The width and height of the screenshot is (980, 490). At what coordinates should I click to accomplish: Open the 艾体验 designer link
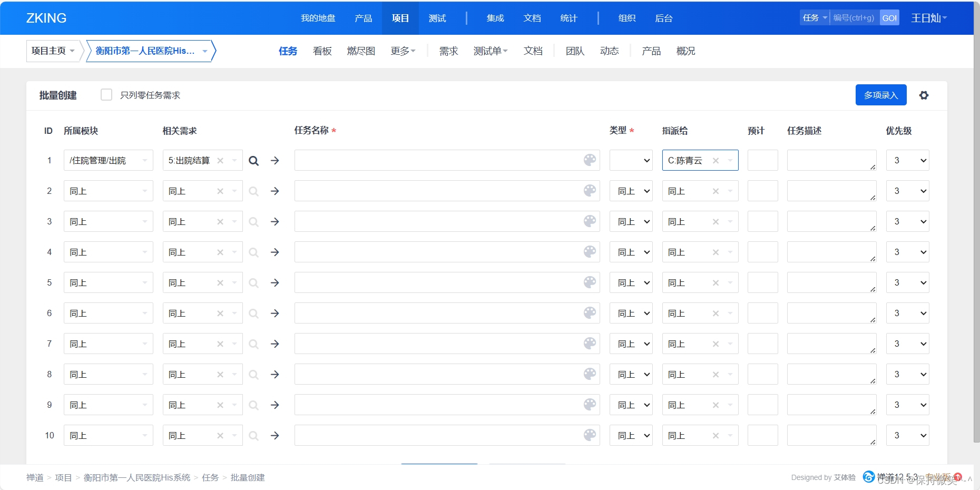tap(845, 477)
